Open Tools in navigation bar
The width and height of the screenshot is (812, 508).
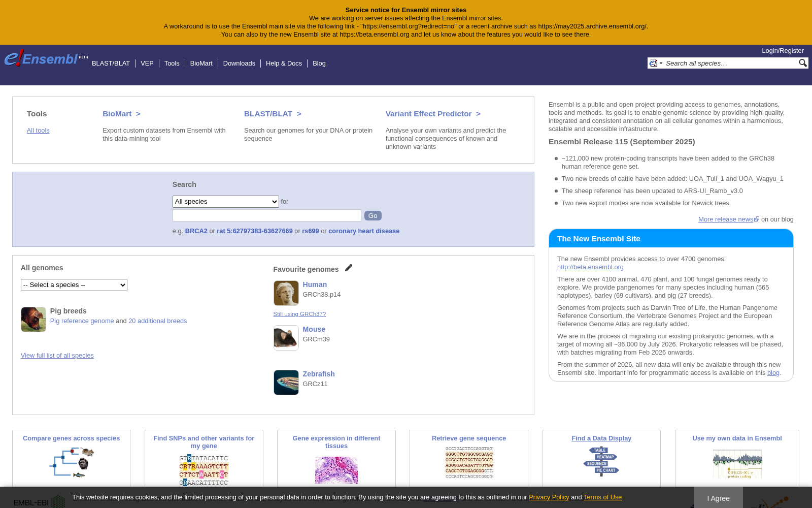coord(172,63)
